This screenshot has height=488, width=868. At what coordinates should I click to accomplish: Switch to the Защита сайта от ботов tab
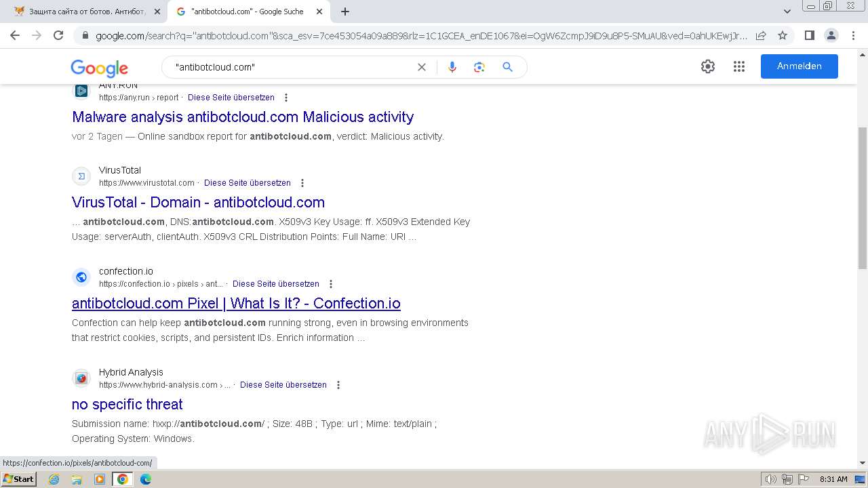[x=85, y=12]
